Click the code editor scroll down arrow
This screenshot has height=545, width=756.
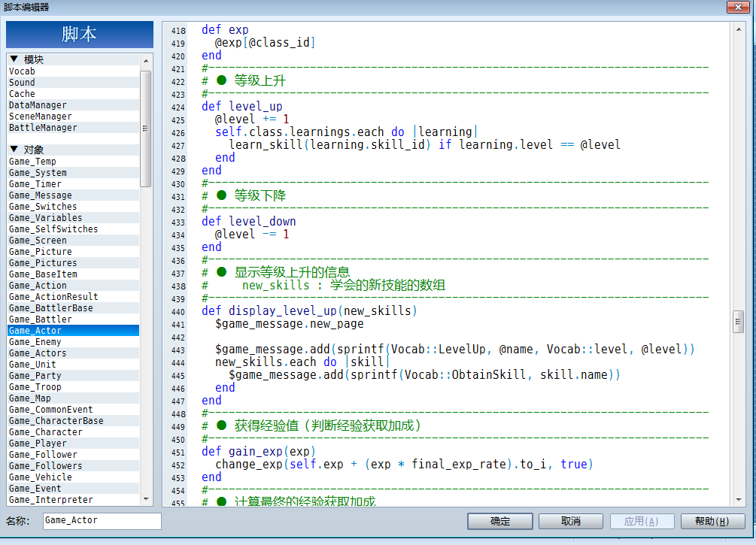739,500
